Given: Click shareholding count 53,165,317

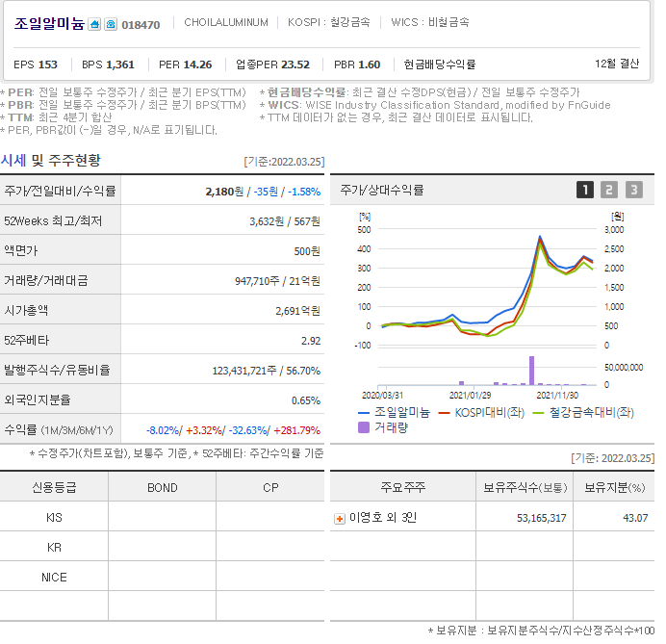Looking at the screenshot, I should [x=541, y=518].
